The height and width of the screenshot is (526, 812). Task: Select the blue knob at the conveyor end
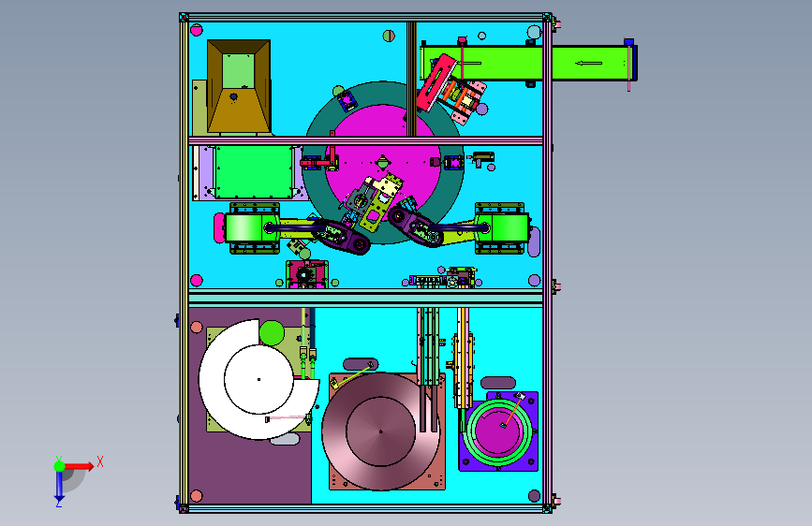coord(628,42)
